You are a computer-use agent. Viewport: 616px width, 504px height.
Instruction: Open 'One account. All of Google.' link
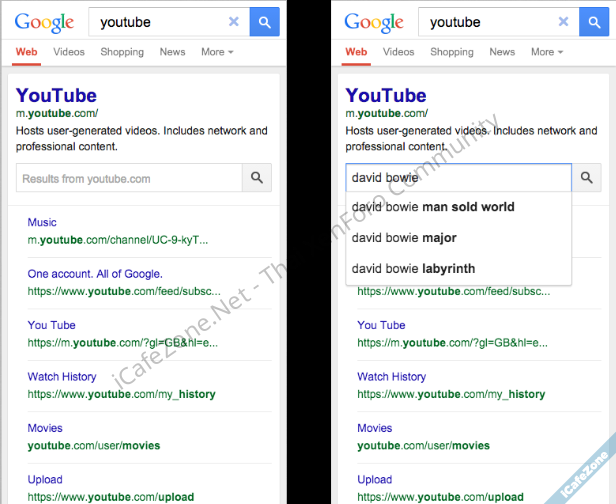[x=95, y=273]
